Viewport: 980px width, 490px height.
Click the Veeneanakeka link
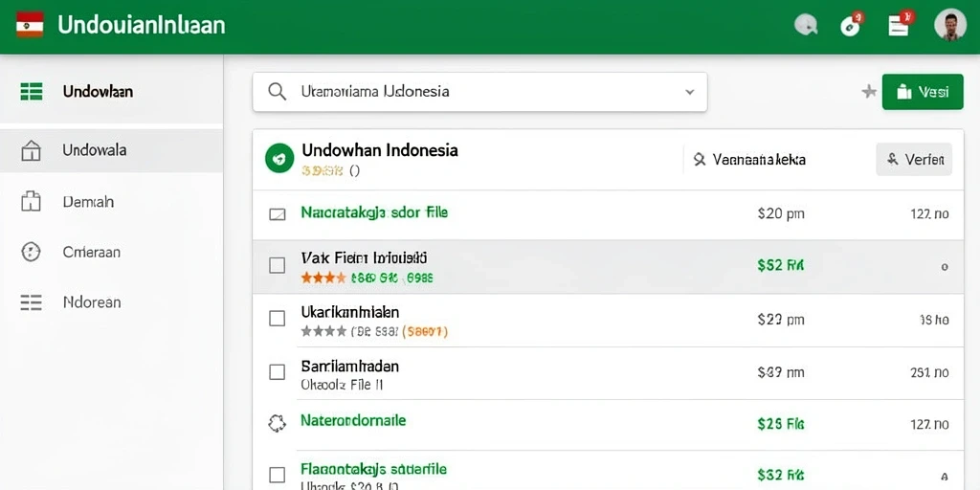pos(759,160)
